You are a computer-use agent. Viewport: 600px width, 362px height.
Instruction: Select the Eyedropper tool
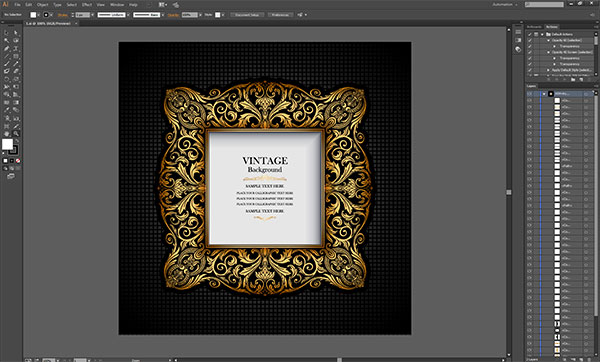point(7,110)
